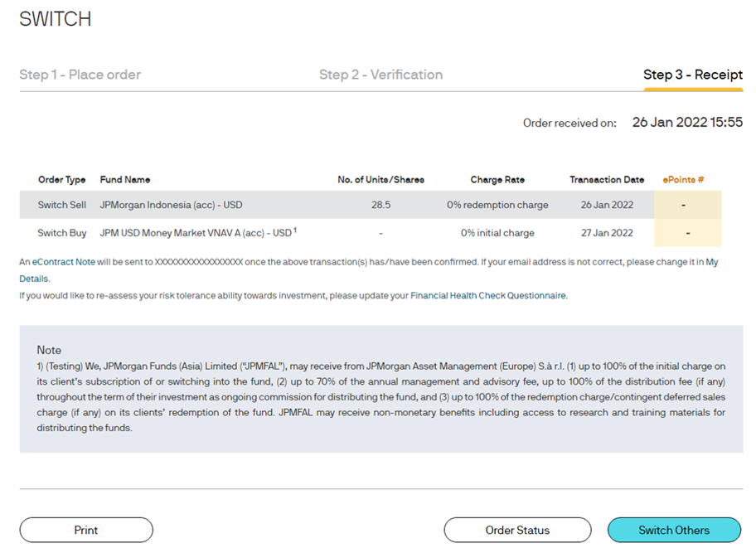Click the Switch Buy row label
Image resolution: width=756 pixels, height=553 pixels.
[61, 233]
